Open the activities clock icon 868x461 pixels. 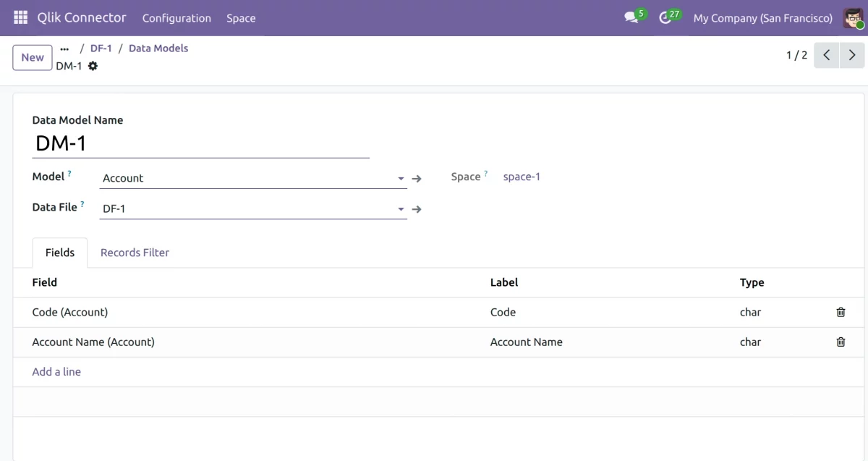point(665,18)
